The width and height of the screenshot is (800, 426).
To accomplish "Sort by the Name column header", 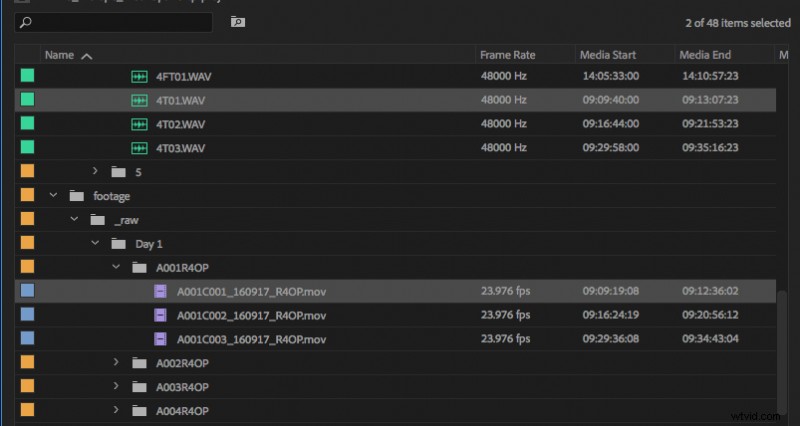I will pyautogui.click(x=68, y=55).
